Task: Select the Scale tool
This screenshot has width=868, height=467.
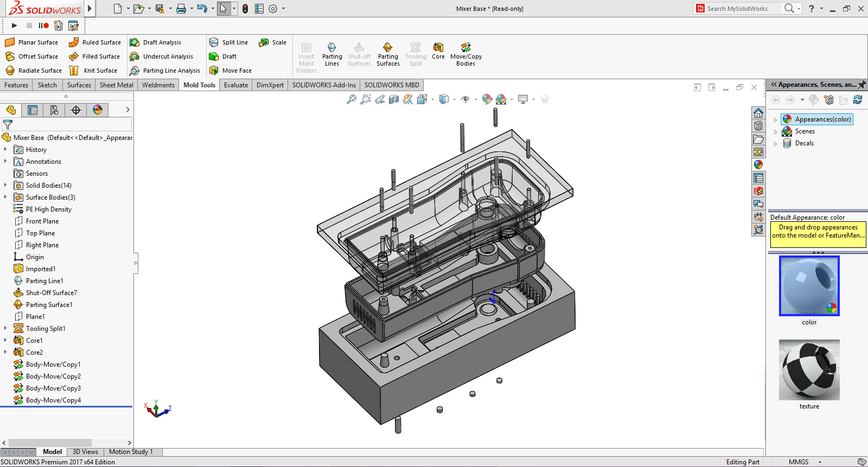Action: click(273, 42)
